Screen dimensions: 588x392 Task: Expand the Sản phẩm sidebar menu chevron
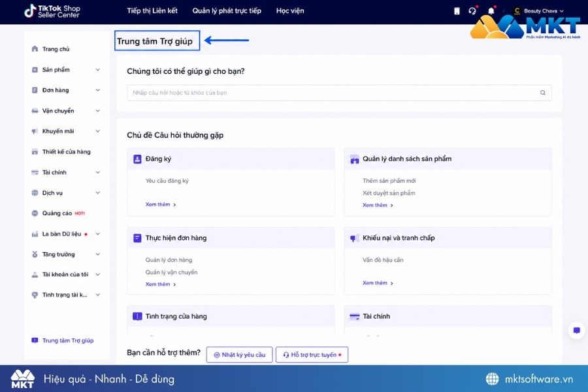[x=98, y=69]
